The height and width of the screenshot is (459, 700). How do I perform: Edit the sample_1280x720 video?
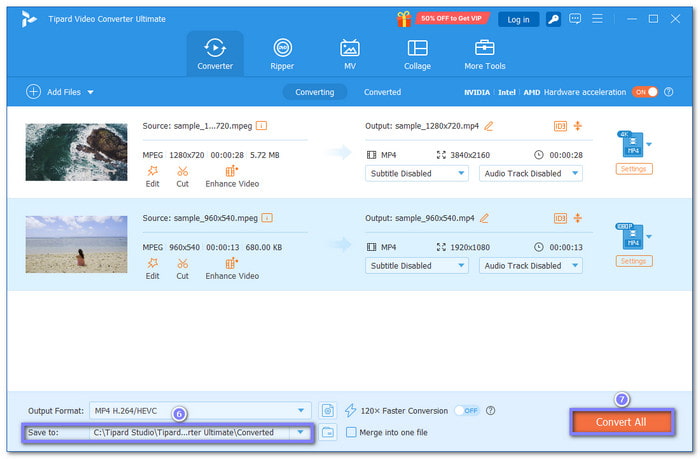[x=152, y=177]
